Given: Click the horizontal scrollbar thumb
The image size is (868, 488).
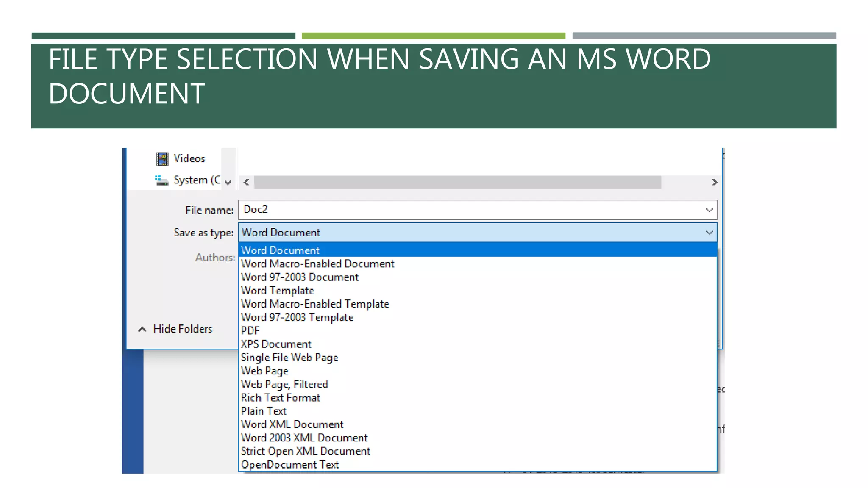Looking at the screenshot, I should 457,182.
